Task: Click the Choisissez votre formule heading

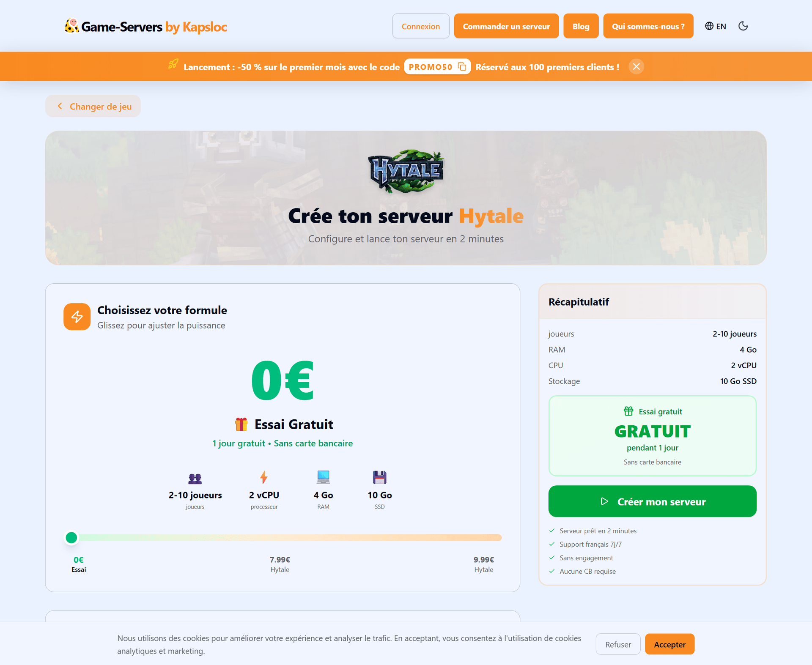Action: (x=162, y=310)
